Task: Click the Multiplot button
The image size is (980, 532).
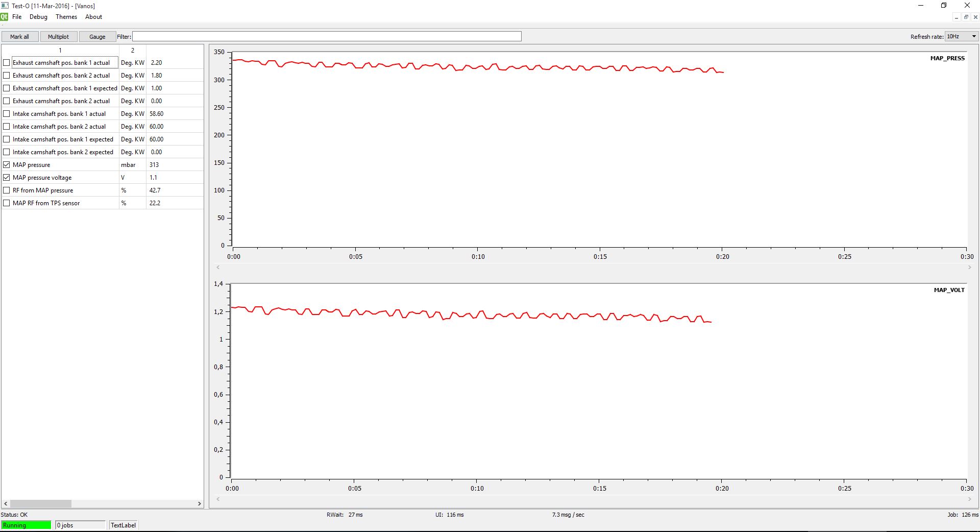Action: [58, 37]
